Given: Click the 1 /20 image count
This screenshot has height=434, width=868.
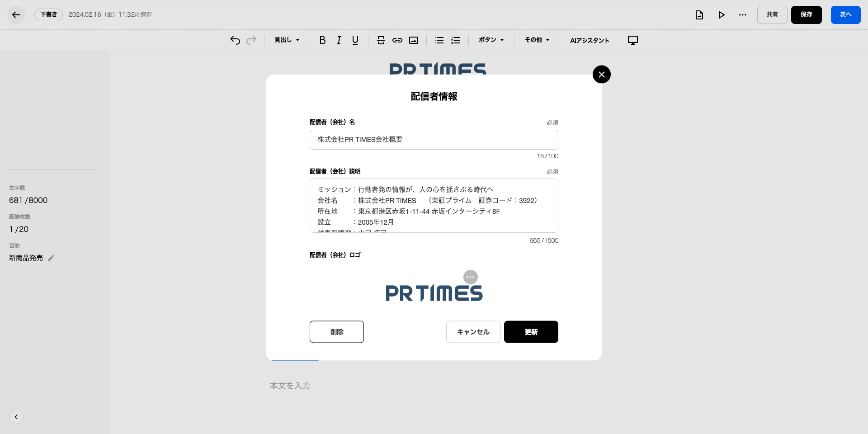Looking at the screenshot, I should (x=19, y=229).
